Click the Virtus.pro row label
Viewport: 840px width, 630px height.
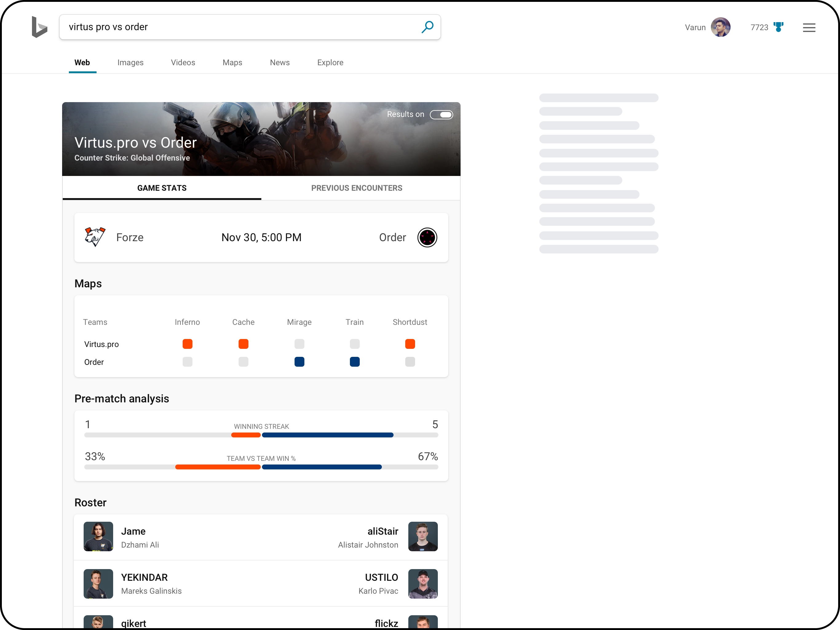[x=101, y=344]
